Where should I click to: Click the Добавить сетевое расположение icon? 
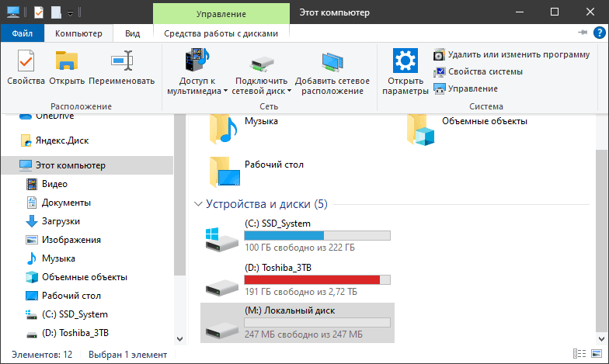click(332, 62)
